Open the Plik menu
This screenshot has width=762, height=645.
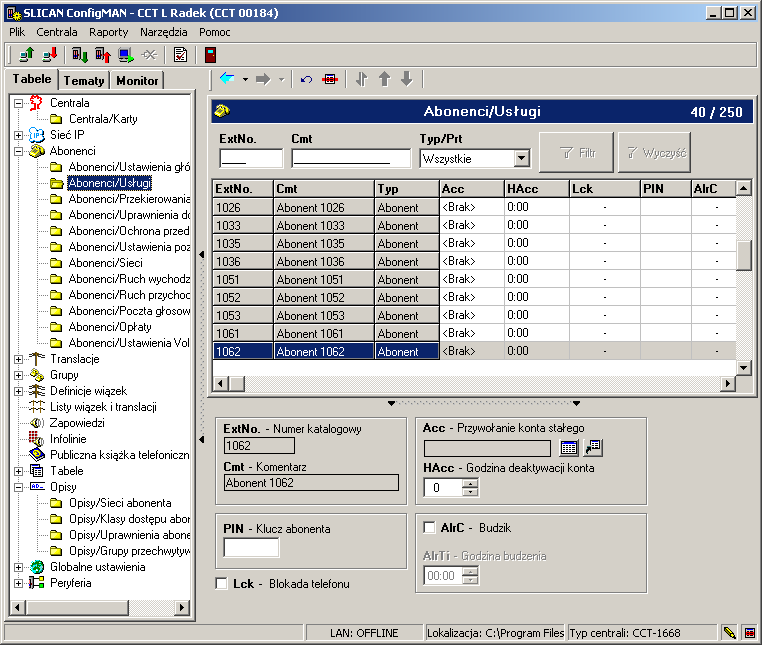pos(17,32)
